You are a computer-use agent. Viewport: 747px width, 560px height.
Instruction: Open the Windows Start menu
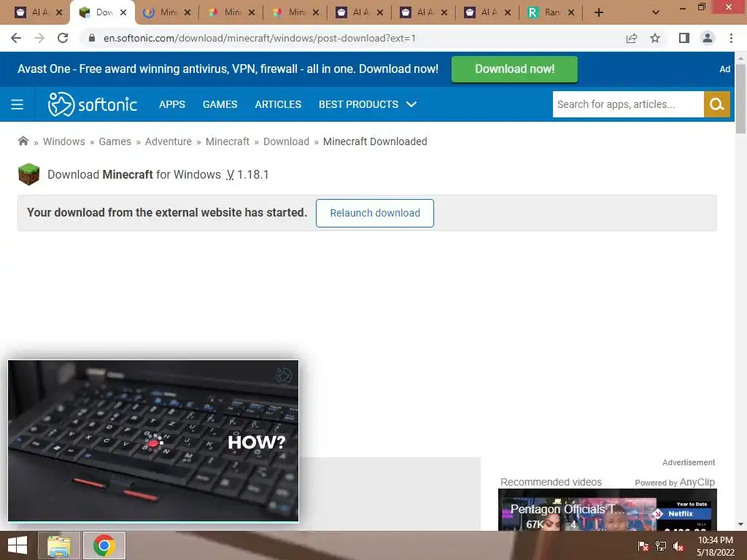[x=18, y=545]
